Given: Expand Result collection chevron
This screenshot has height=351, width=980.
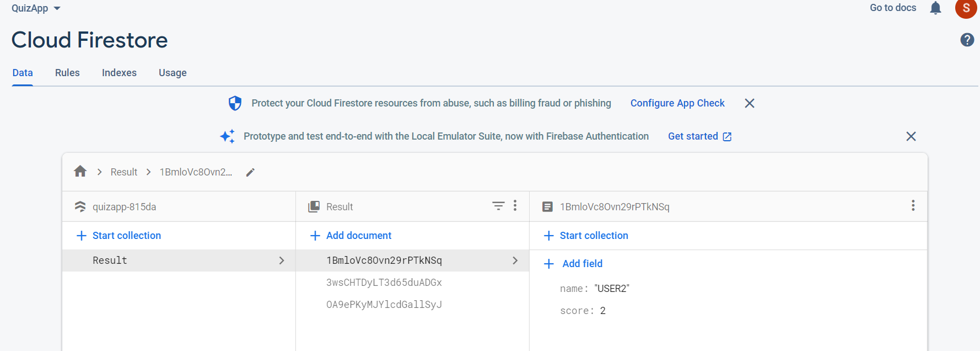Looking at the screenshot, I should tap(282, 260).
